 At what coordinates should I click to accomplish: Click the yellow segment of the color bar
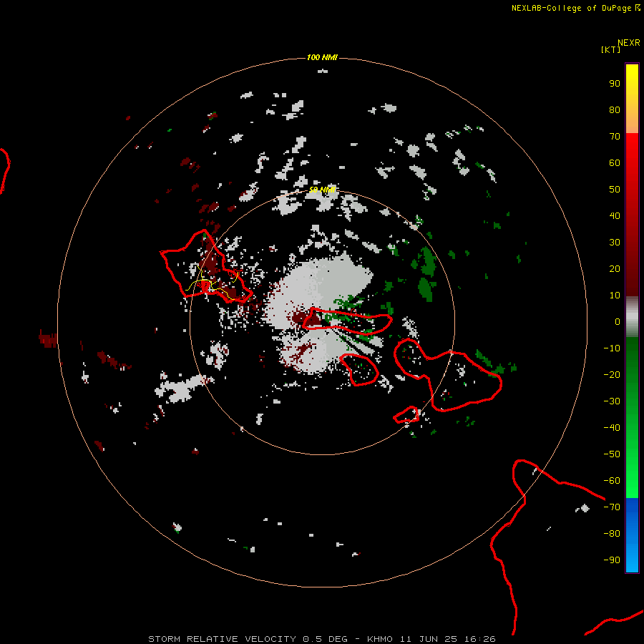[x=632, y=99]
